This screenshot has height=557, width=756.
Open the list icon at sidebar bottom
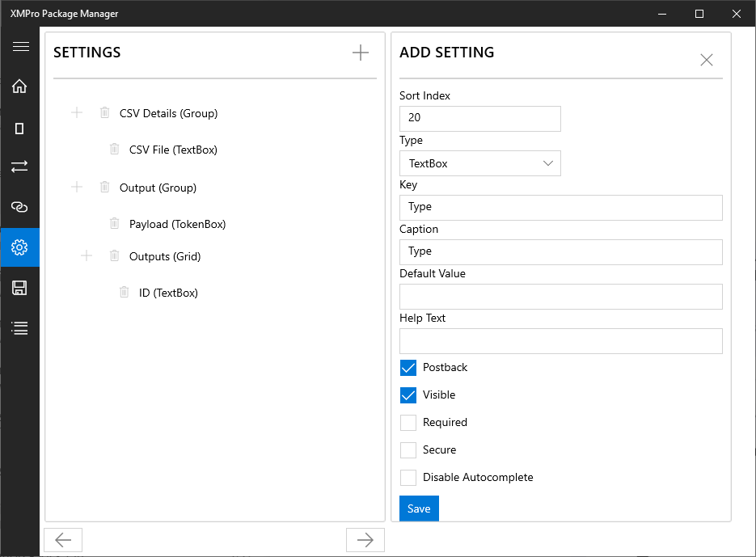(x=20, y=327)
